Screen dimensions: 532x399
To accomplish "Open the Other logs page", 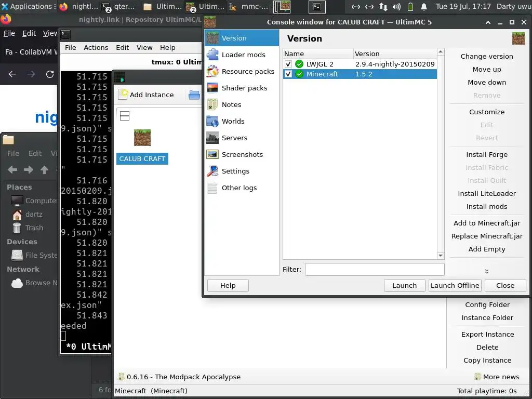I will (x=242, y=188).
